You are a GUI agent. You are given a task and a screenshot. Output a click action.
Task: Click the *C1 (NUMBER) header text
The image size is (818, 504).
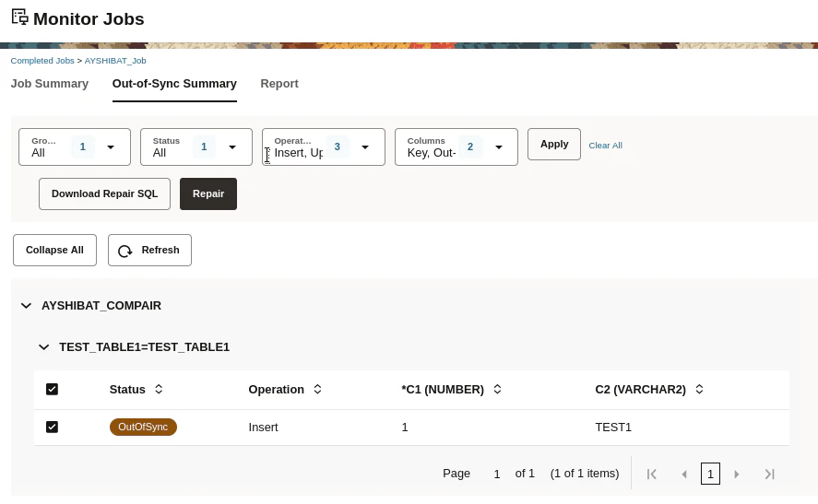coord(443,390)
